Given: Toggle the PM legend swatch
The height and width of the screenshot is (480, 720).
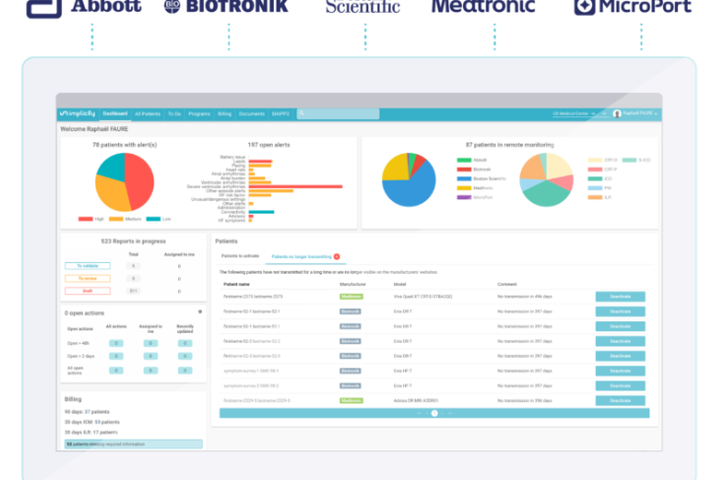Looking at the screenshot, I should point(595,188).
